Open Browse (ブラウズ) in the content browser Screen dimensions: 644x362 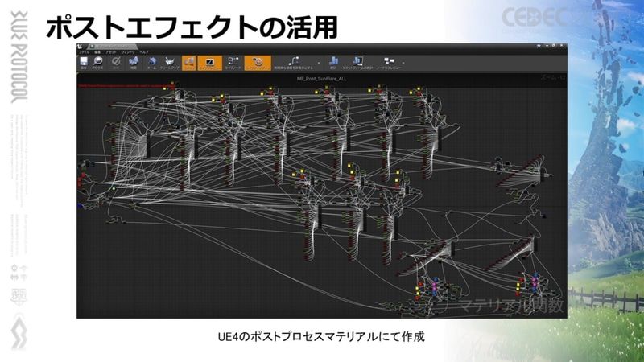(100, 63)
